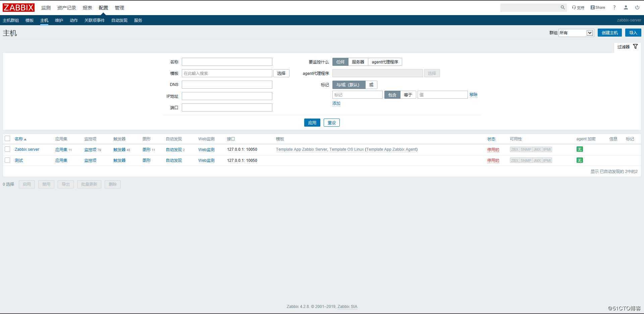Screen dimensions: 644x314
Task: Go to 主机群组 submenu
Action: [x=11, y=20]
